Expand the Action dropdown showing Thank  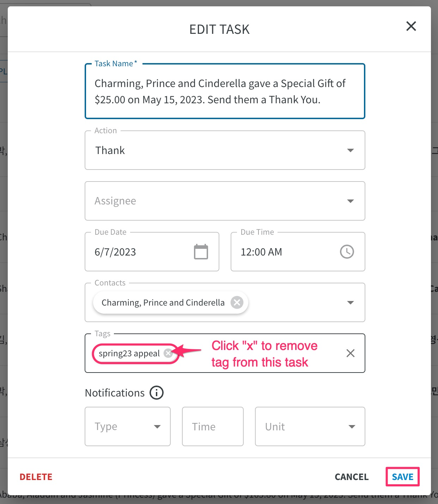tap(225, 150)
